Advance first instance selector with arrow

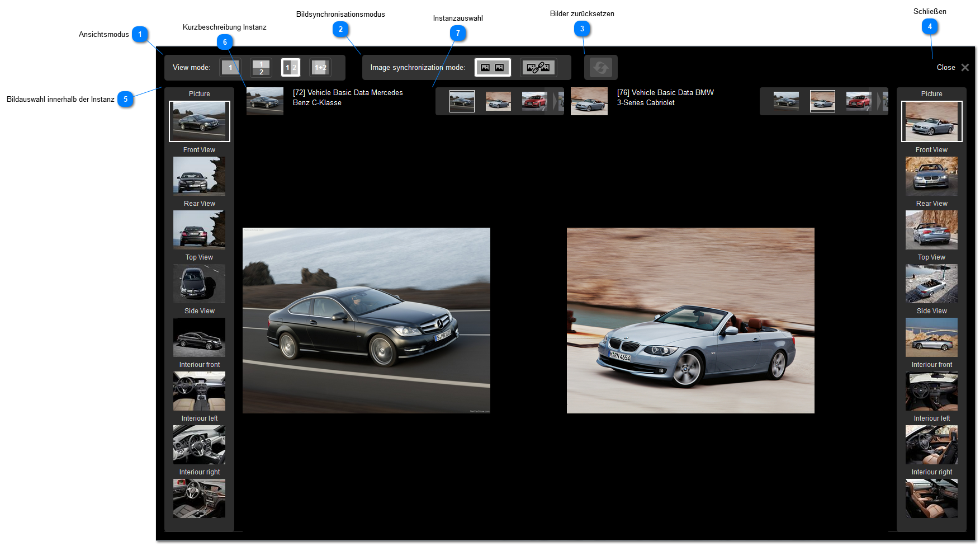coord(555,101)
